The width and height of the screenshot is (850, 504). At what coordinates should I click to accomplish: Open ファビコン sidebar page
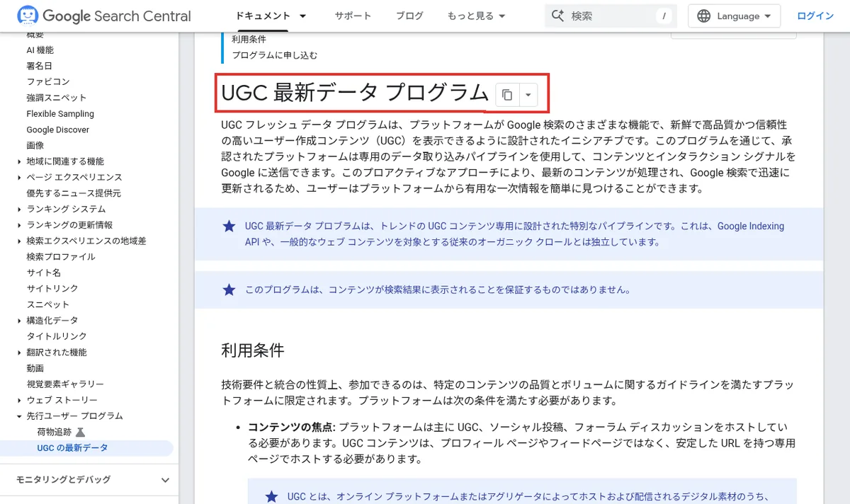[x=48, y=81]
